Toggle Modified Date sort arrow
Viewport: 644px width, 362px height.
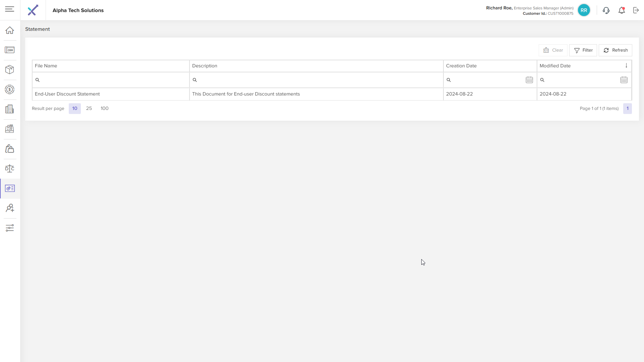[626, 66]
